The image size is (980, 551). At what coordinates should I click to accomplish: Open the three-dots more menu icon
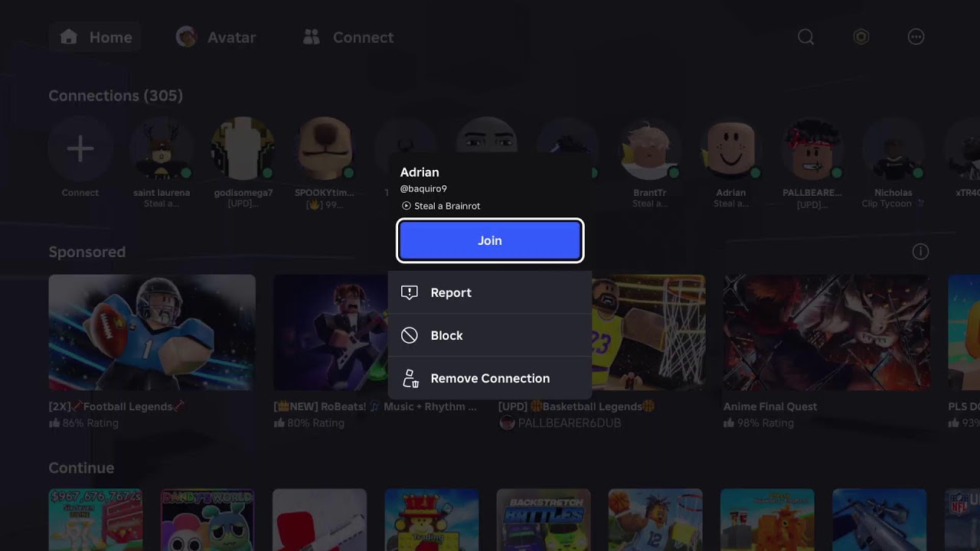click(916, 37)
